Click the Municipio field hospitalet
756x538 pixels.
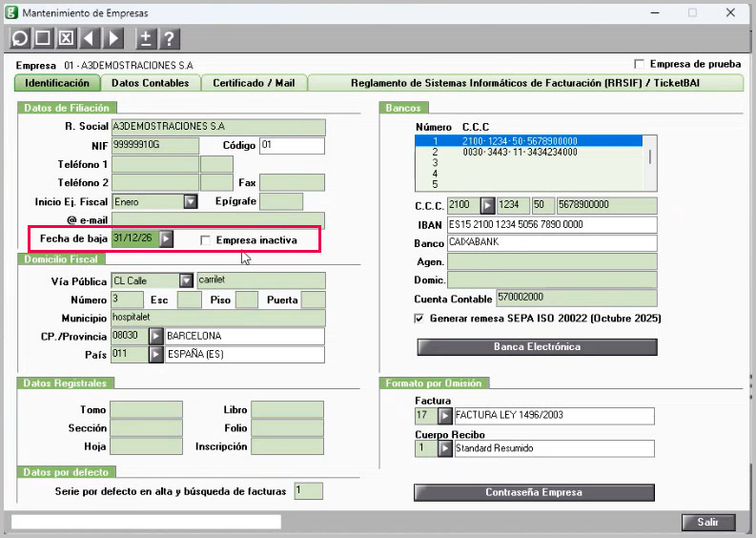tap(218, 318)
